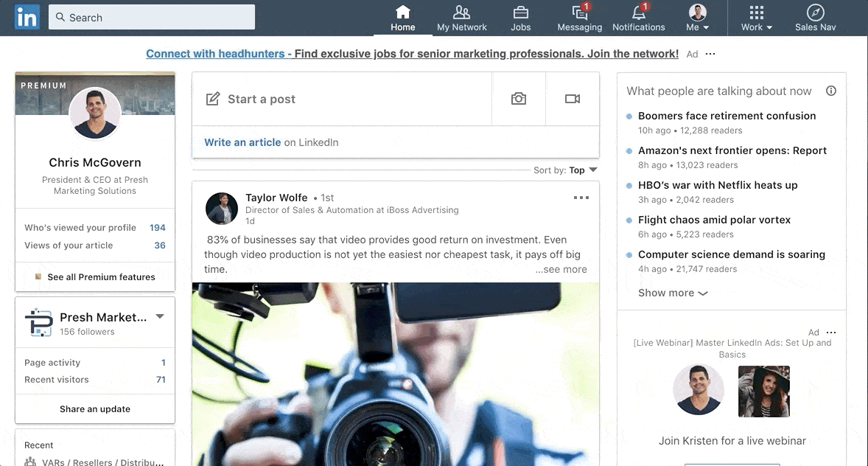Expand the Presh Market page dropdown arrow
The width and height of the screenshot is (868, 466).
(x=160, y=317)
